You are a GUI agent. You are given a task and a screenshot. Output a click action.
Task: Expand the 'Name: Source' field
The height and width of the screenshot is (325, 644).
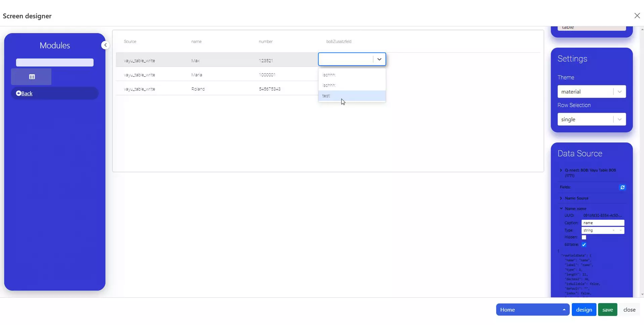pyautogui.click(x=561, y=198)
